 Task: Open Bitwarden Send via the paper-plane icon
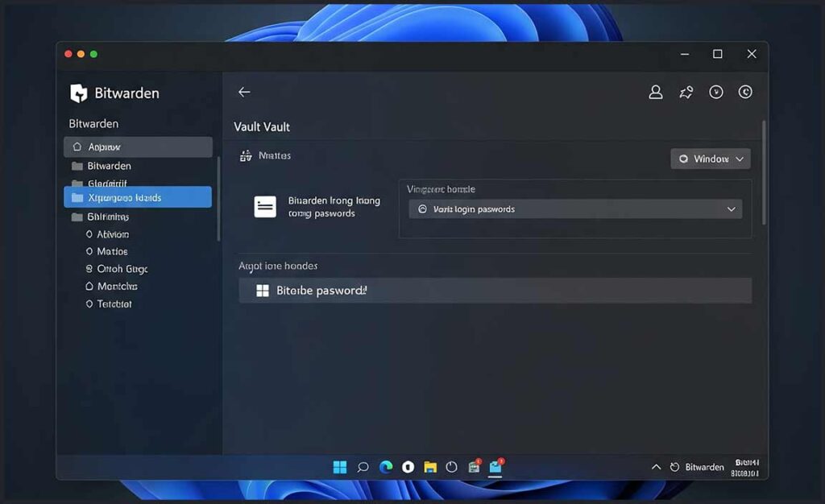tap(686, 92)
